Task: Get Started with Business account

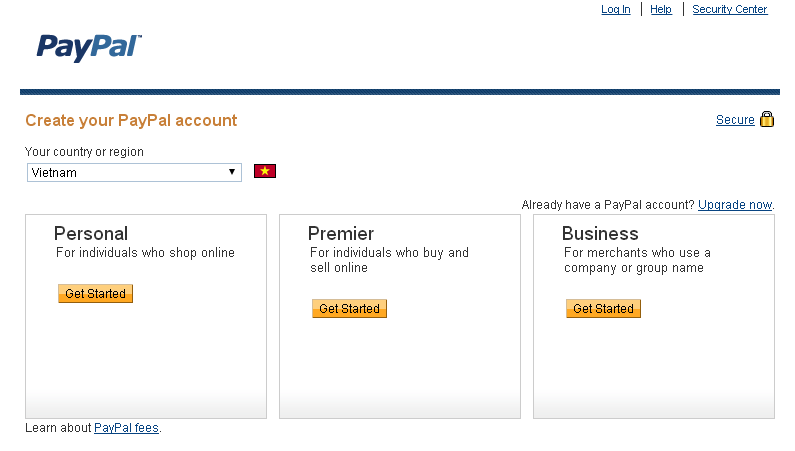Action: [x=603, y=309]
